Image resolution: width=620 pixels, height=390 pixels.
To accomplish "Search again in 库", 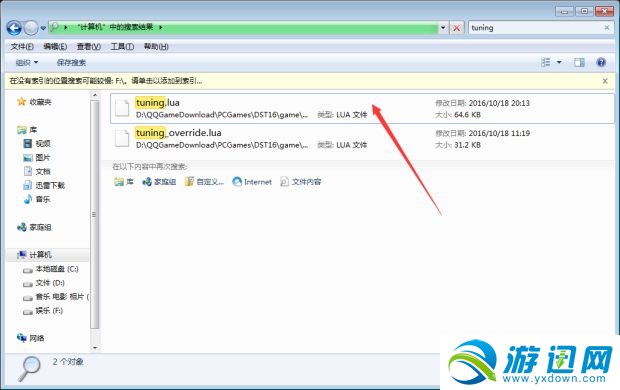I will (x=124, y=182).
